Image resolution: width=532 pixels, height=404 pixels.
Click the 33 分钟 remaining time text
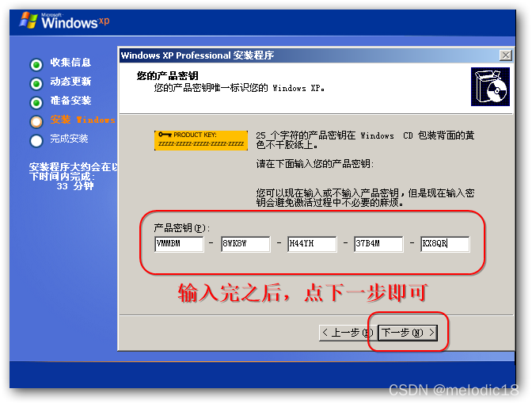coord(75,186)
